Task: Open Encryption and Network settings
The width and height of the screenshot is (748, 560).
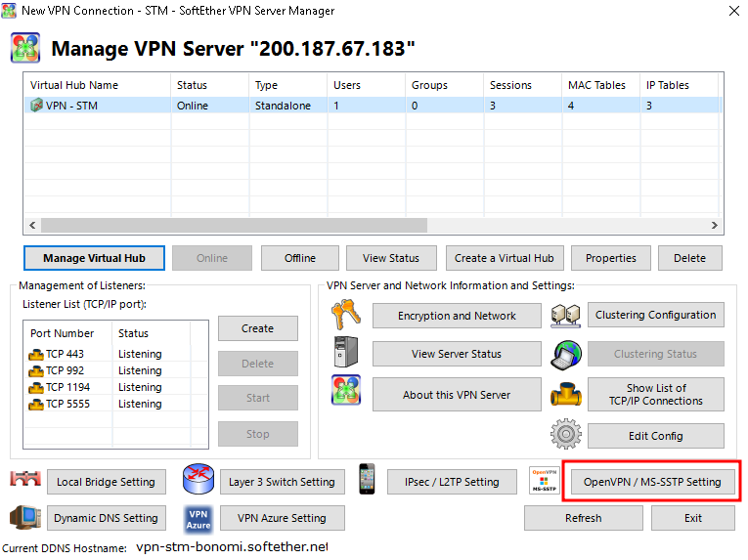Action: tap(457, 316)
